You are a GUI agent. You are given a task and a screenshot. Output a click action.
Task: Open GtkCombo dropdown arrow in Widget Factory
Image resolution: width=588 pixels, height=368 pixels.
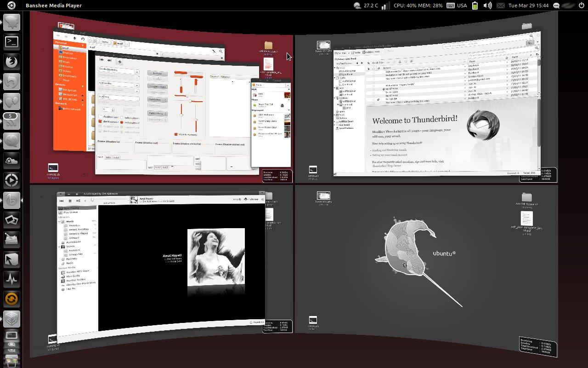tap(137, 86)
